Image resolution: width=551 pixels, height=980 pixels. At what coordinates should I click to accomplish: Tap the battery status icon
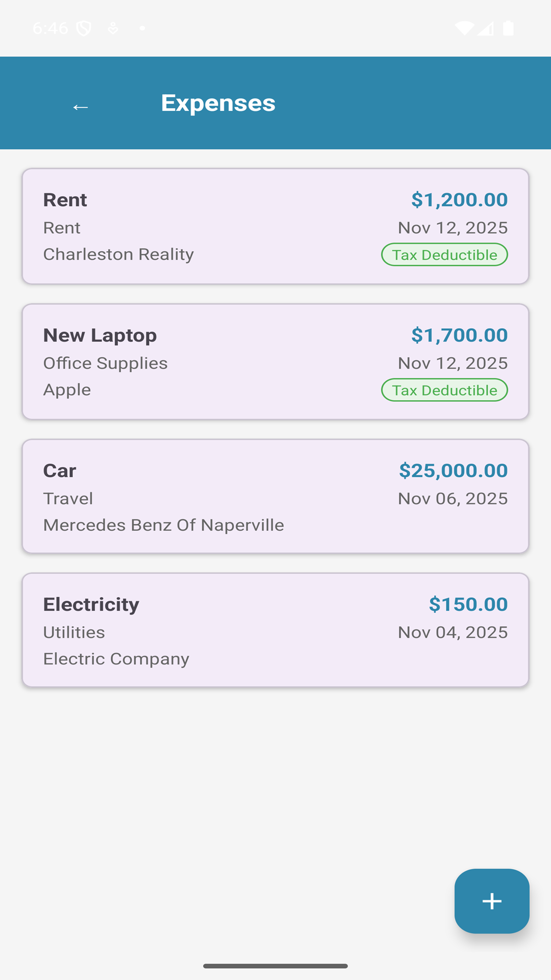[508, 28]
